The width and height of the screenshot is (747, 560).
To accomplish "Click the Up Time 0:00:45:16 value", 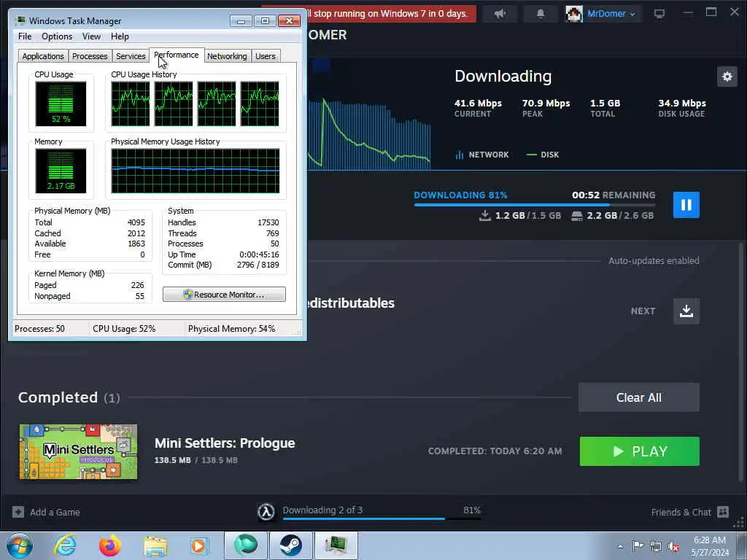I will (259, 254).
